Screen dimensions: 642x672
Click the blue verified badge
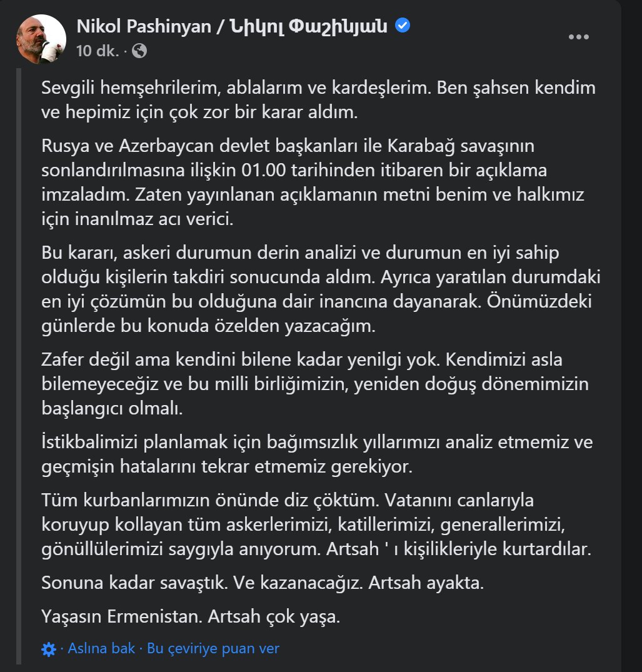(402, 25)
